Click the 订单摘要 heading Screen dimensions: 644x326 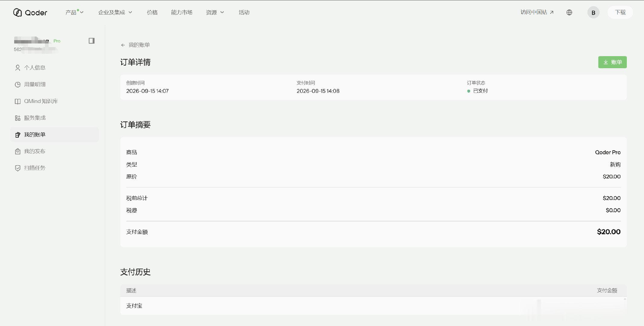pos(135,125)
